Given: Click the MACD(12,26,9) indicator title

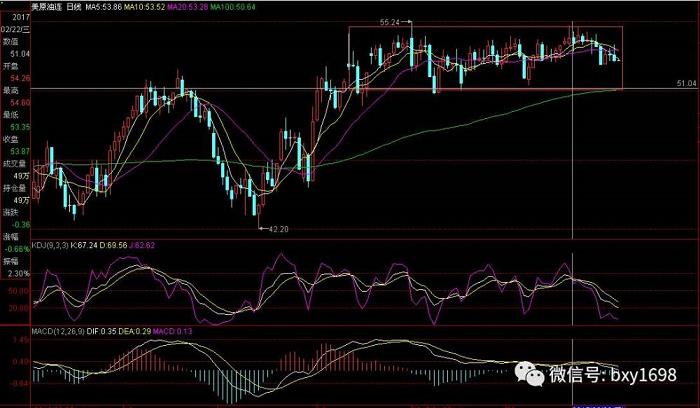Looking at the screenshot, I should [58, 332].
